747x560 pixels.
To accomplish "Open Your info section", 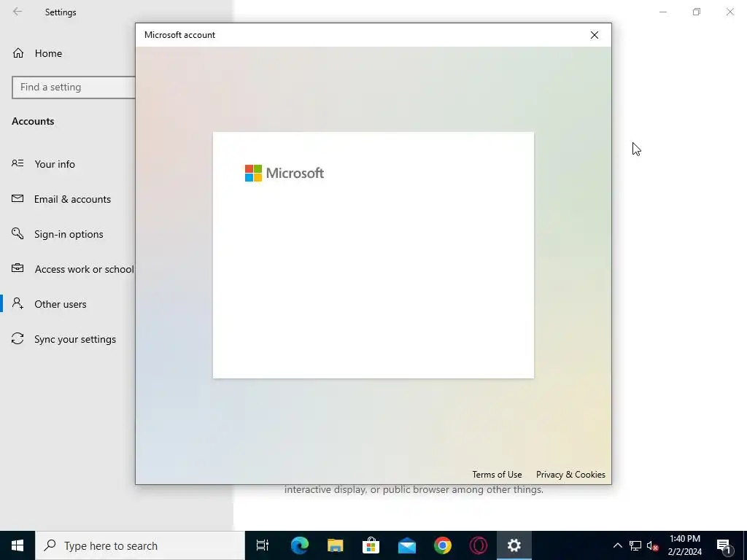I will click(x=55, y=164).
